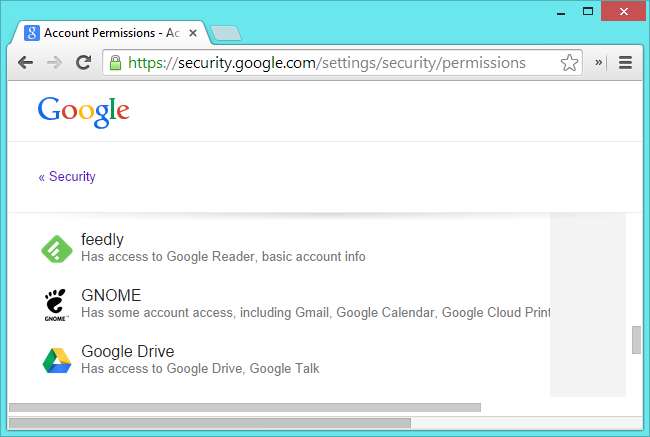Click the Google logo

(84, 110)
